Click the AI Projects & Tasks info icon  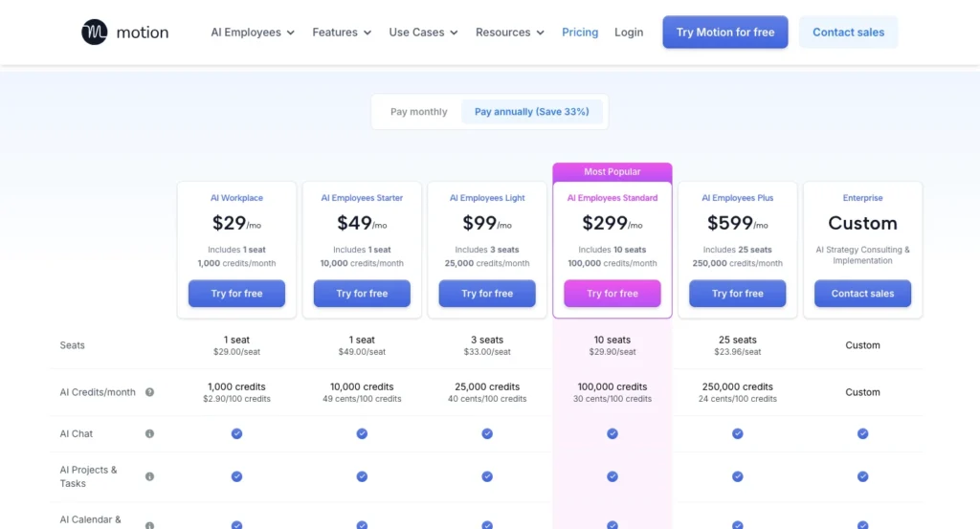click(x=149, y=476)
